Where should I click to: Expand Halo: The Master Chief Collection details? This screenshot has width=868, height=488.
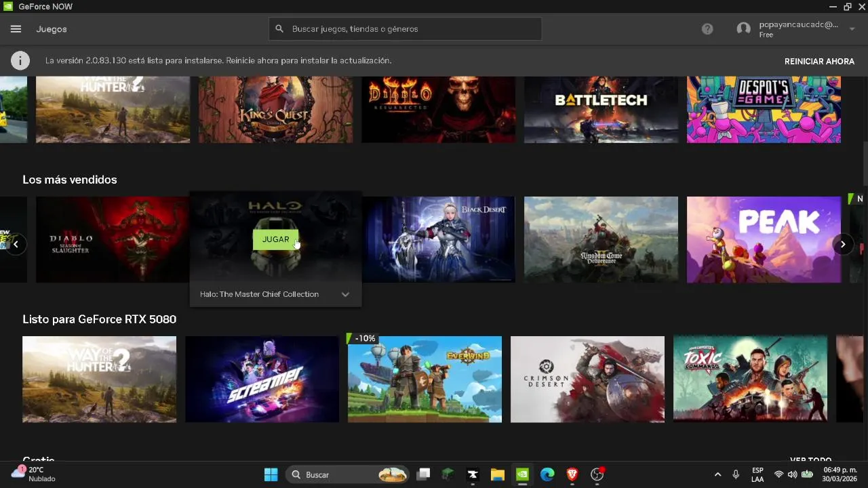coord(345,294)
